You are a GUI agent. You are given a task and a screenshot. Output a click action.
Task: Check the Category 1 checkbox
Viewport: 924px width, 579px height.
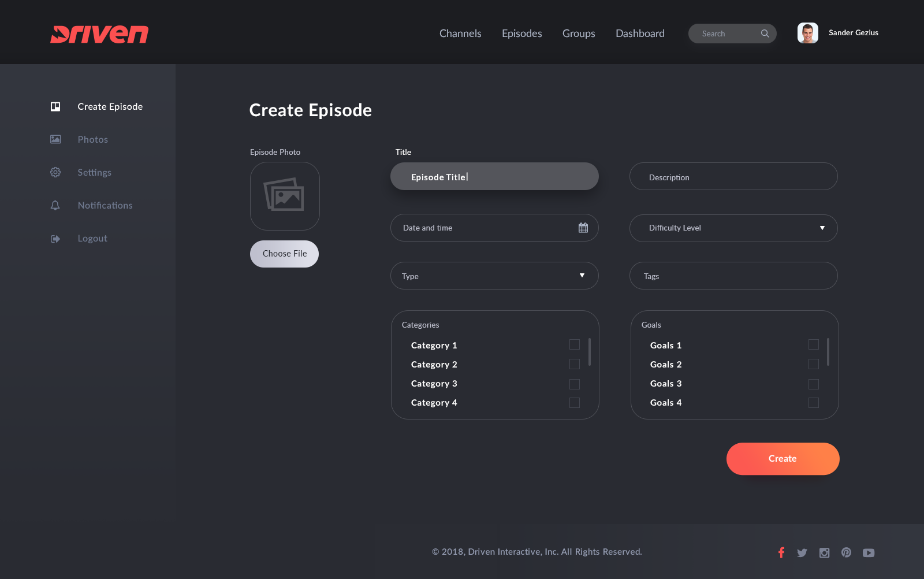pos(575,345)
